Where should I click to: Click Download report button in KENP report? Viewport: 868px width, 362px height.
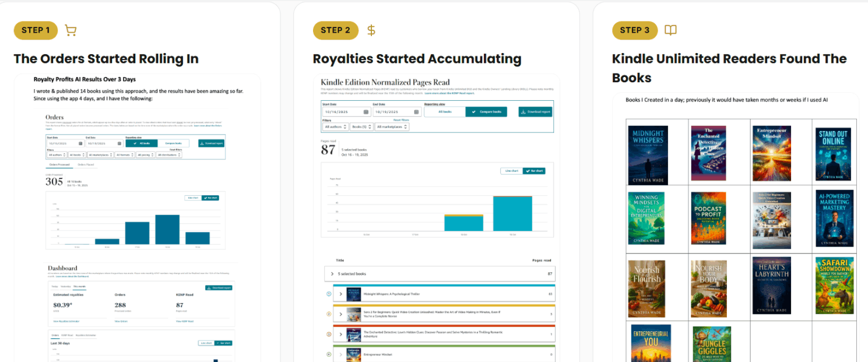tap(535, 112)
